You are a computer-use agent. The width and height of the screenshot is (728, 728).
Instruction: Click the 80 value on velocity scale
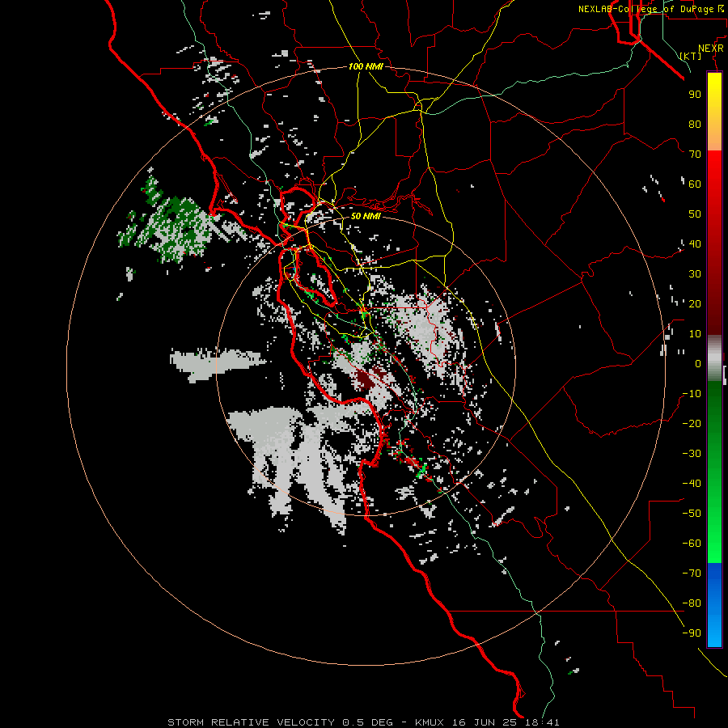pos(695,124)
